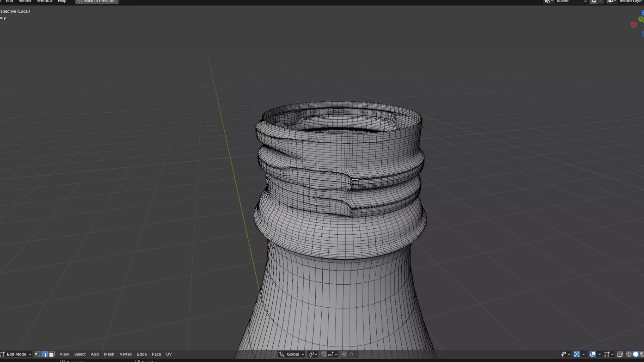Switch to vertex select mode
The height and width of the screenshot is (362, 644).
tap(38, 354)
